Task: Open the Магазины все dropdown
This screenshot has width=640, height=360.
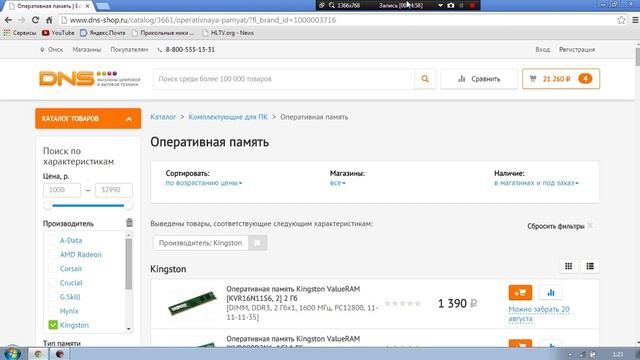Action: [x=338, y=183]
